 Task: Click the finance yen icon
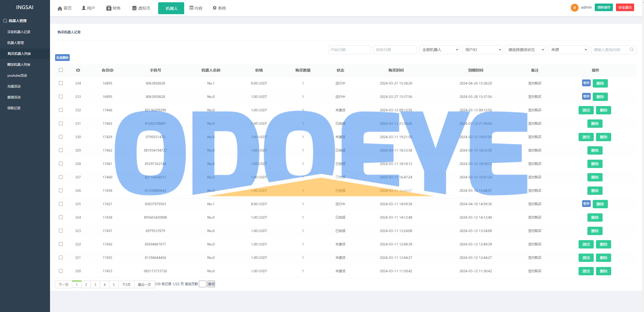(x=109, y=8)
